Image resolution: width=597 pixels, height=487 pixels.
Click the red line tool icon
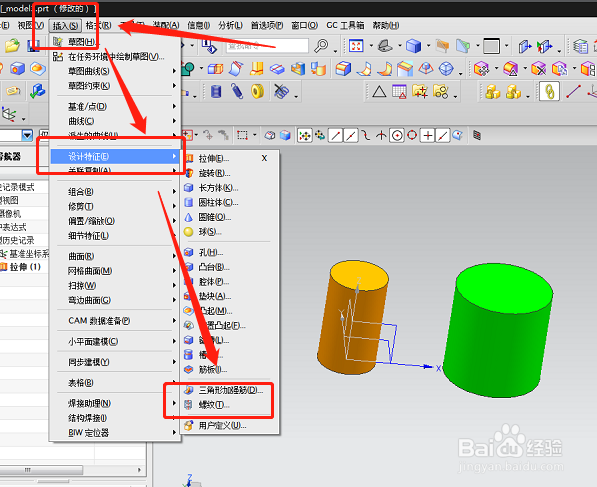pyautogui.click(x=573, y=91)
